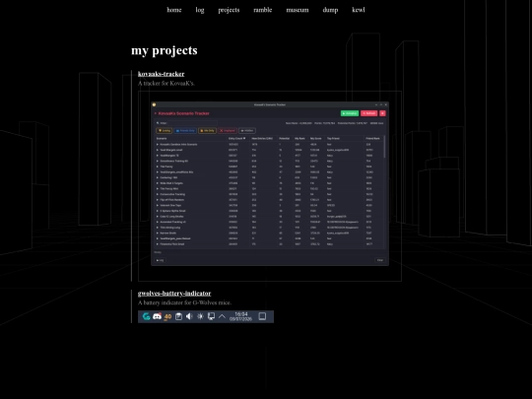Open the dump navigation link
Screen dimensions: 532x399
[x=330, y=10]
